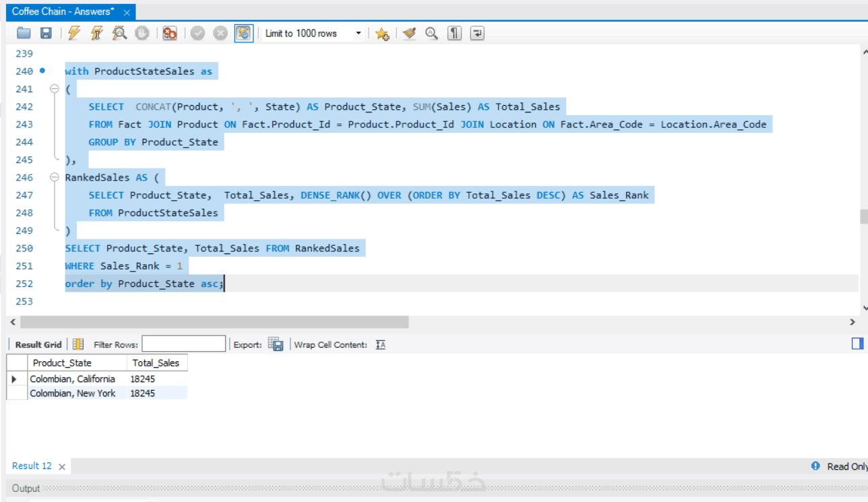Screen dimensions: 868x502
Task: Click the editor horizontal scrollbar left arrow
Action: coord(13,322)
